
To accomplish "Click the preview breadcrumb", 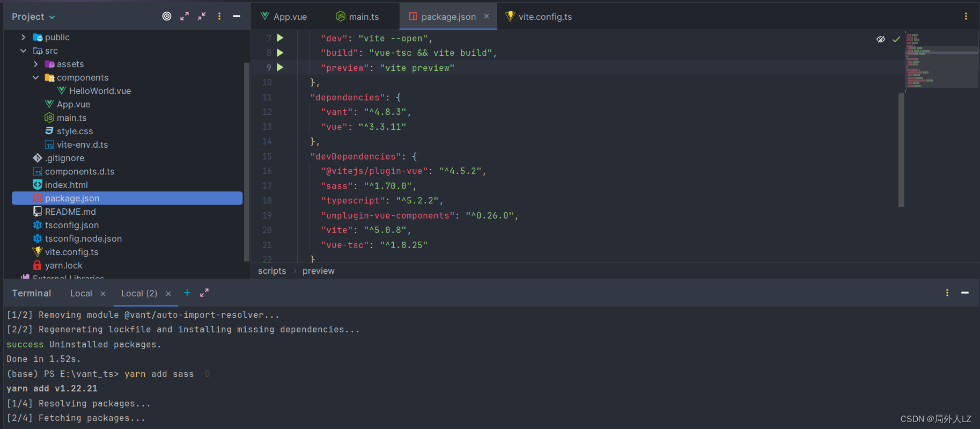I will pyautogui.click(x=319, y=271).
